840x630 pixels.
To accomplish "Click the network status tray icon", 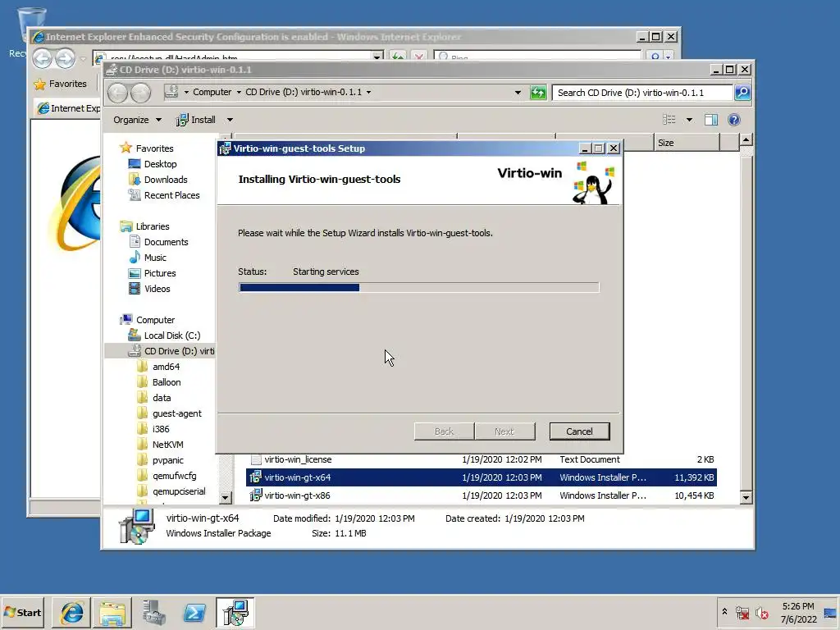I will click(x=742, y=612).
